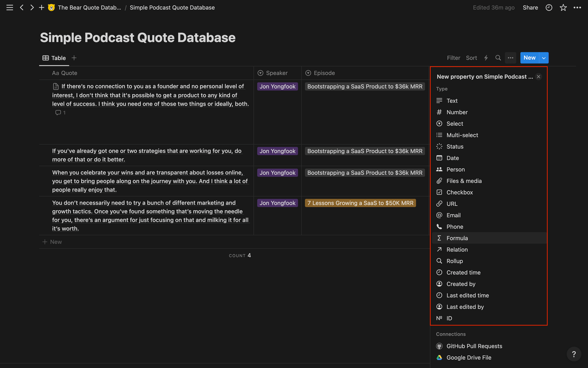Image resolution: width=588 pixels, height=368 pixels.
Task: Create a new page with the plus icon
Action: [41, 7]
